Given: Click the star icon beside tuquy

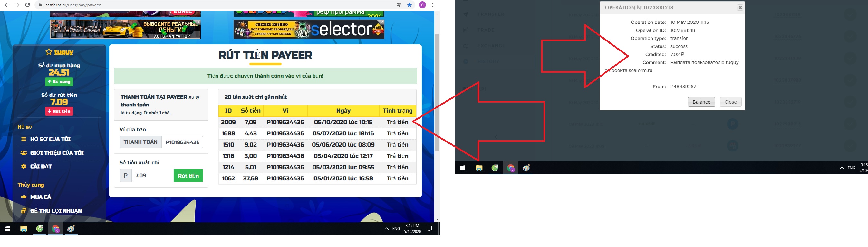Looking at the screenshot, I should click(49, 52).
